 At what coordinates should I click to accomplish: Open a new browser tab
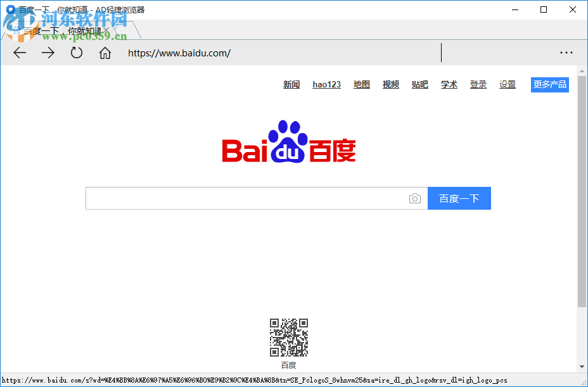pos(129,30)
